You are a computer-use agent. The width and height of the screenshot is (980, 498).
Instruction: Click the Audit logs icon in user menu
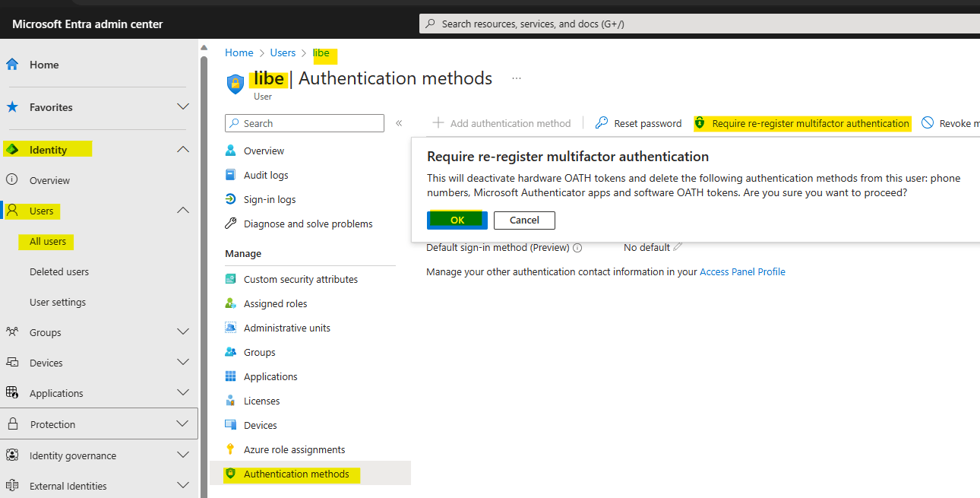point(231,175)
